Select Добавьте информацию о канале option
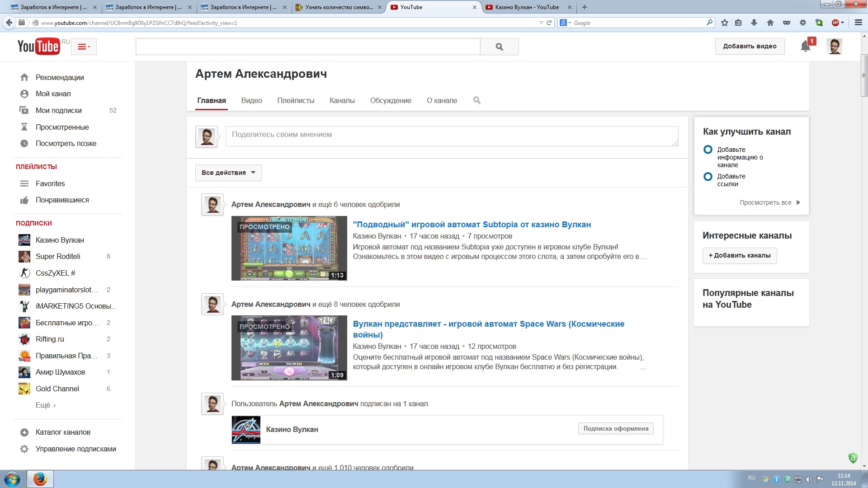The image size is (868, 488). tap(708, 150)
